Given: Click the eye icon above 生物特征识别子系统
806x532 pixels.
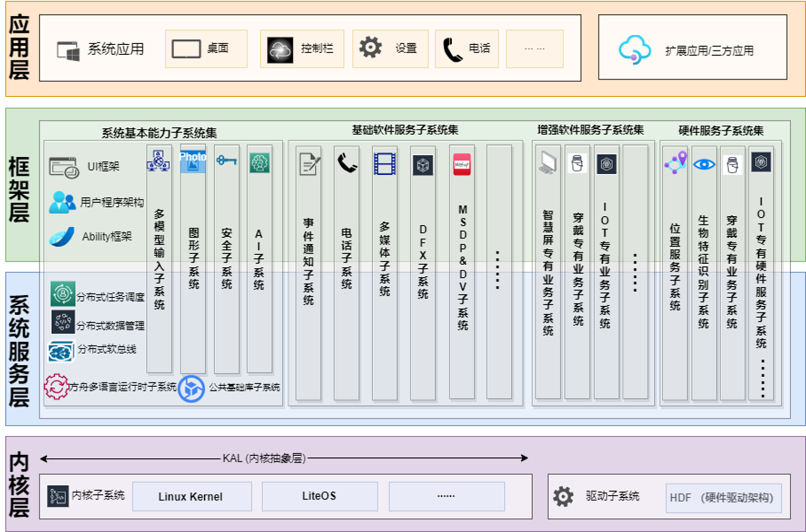Looking at the screenshot, I should pos(704,165).
